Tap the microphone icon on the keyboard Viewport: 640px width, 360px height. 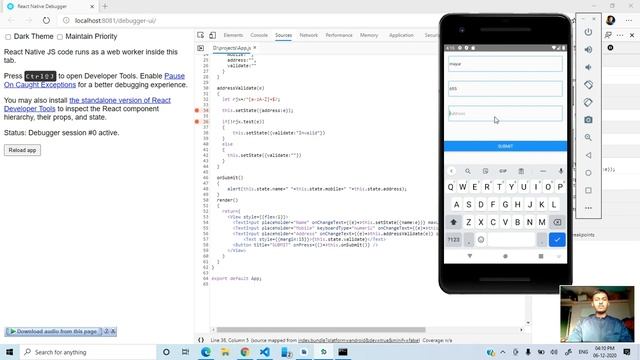pos(561,171)
